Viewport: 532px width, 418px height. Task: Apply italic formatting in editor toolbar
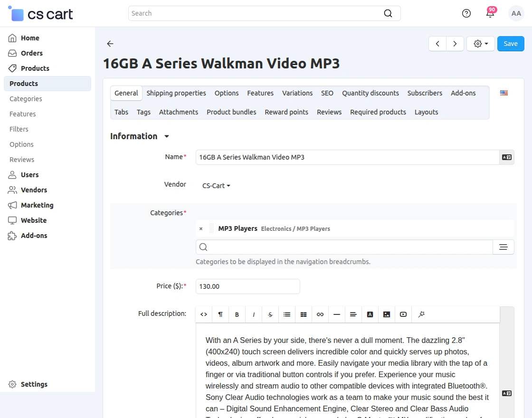[x=254, y=314]
